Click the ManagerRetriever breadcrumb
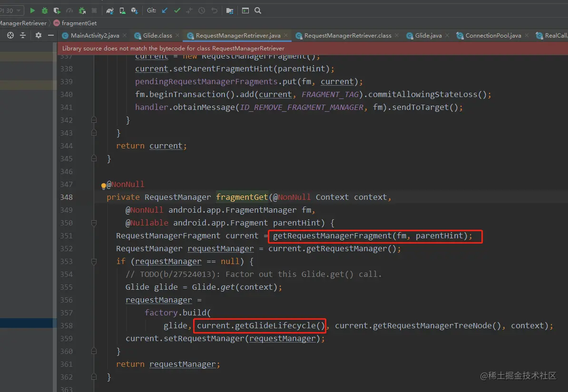The width and height of the screenshot is (568, 392). (x=23, y=23)
